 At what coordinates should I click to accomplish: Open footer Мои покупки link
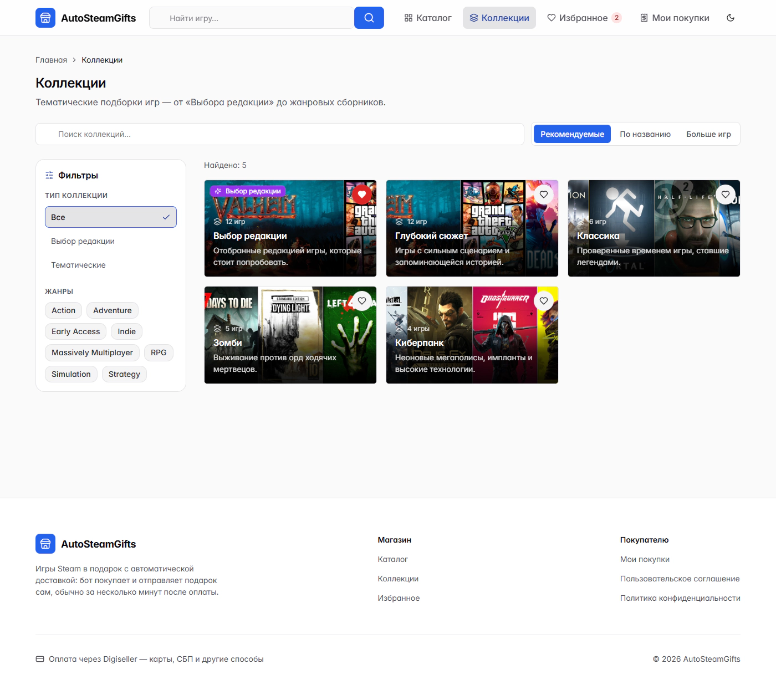pyautogui.click(x=645, y=559)
